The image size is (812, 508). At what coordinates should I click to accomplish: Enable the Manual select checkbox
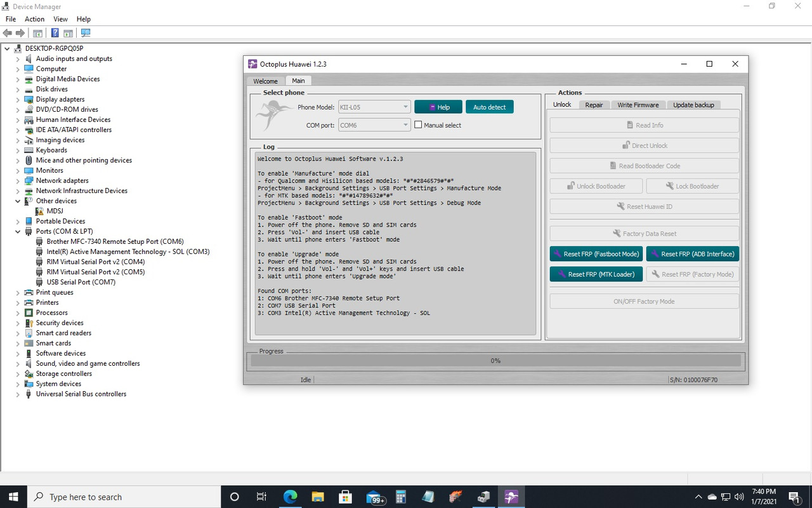(417, 124)
